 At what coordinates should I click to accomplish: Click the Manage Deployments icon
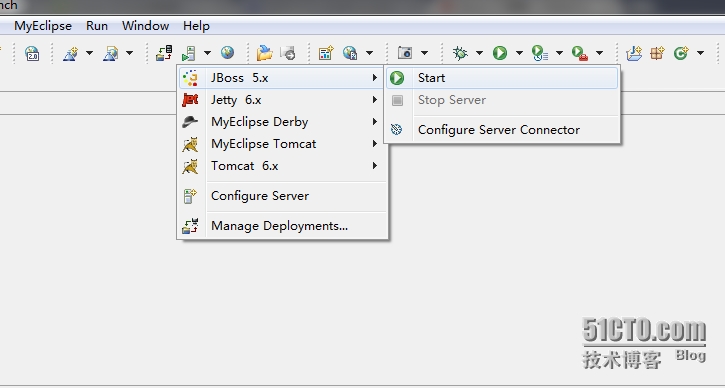coord(190,226)
